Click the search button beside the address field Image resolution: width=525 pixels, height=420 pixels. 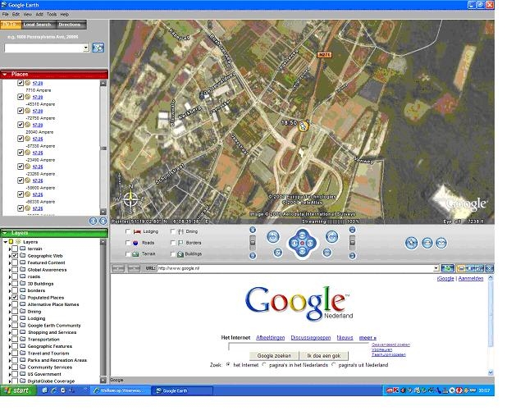point(98,48)
